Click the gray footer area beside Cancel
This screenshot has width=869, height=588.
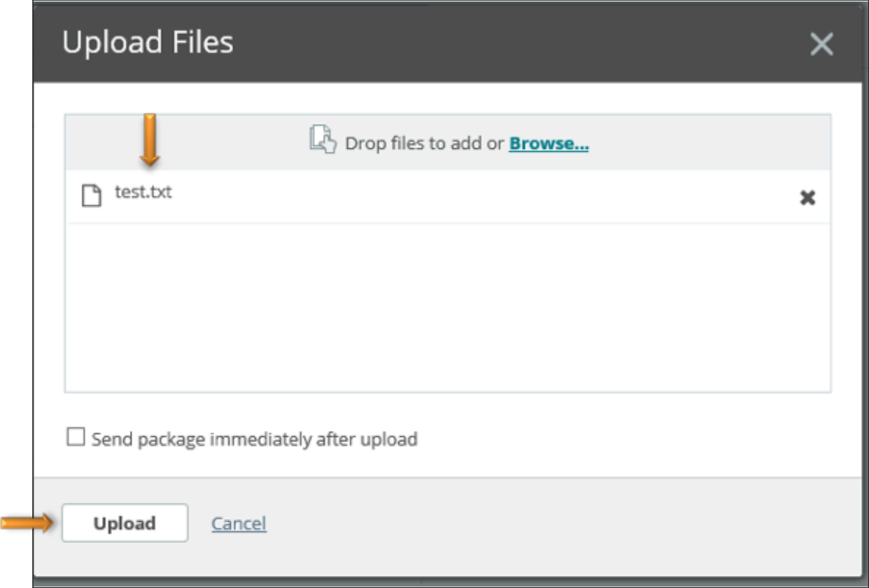point(554,524)
